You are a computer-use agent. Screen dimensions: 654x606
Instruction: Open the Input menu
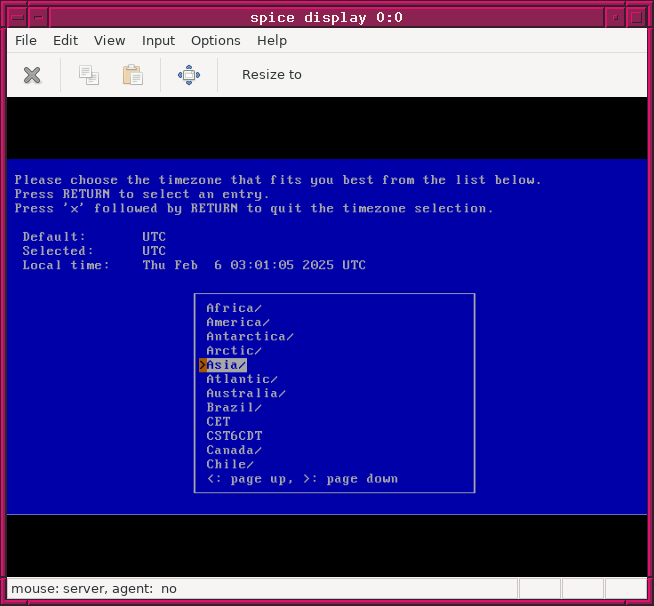pyautogui.click(x=158, y=41)
